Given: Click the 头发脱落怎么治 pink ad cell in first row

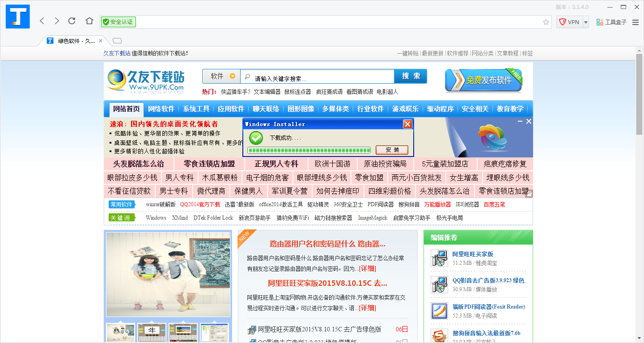Looking at the screenshot, I should point(138,164).
